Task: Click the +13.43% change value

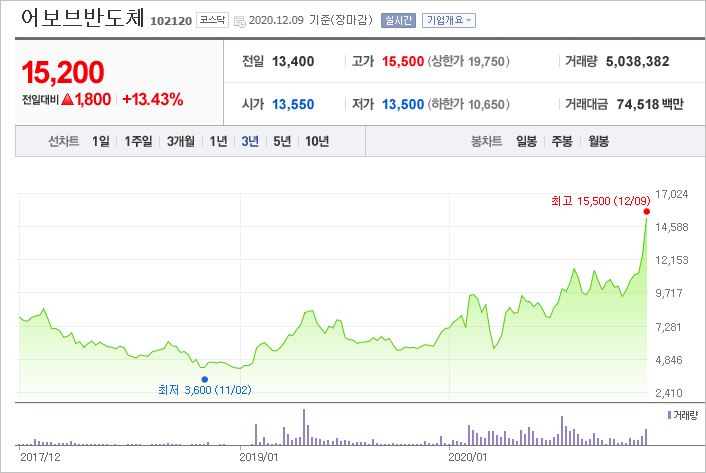Action: [x=153, y=99]
